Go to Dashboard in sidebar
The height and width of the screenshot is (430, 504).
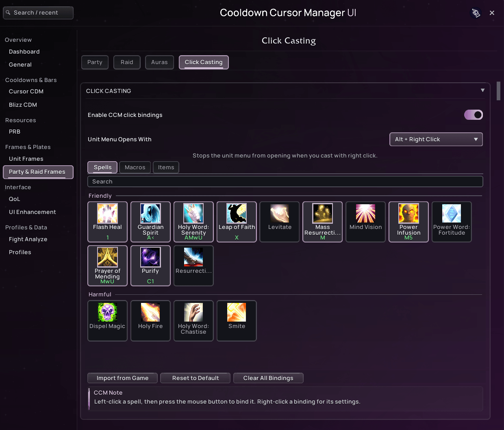point(24,52)
